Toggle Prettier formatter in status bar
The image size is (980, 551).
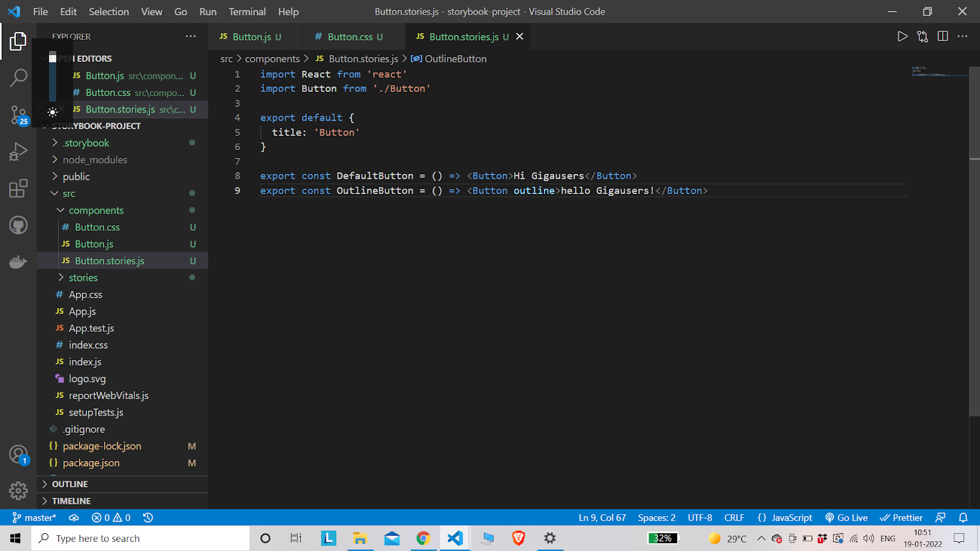(x=901, y=518)
